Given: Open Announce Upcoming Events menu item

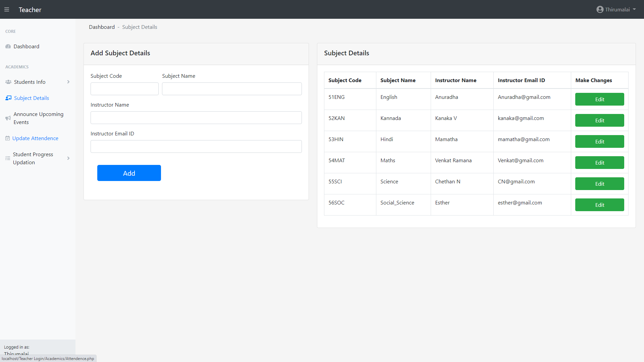Looking at the screenshot, I should 38,118.
